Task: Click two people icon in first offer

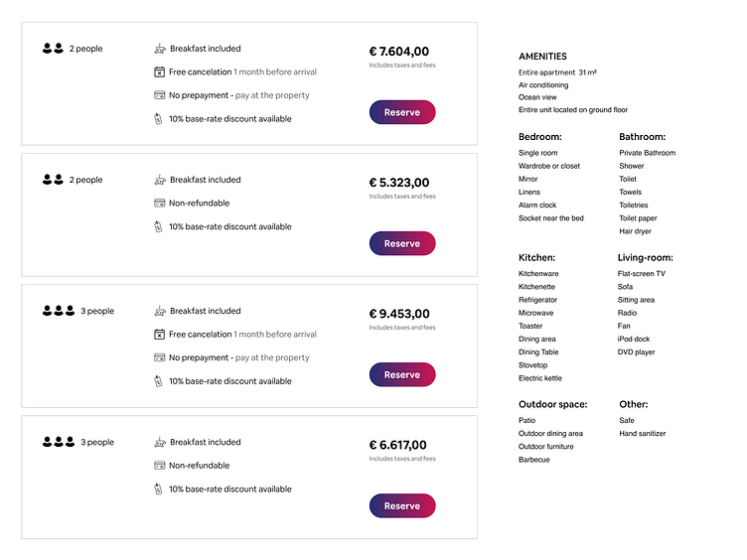Action: click(x=53, y=49)
